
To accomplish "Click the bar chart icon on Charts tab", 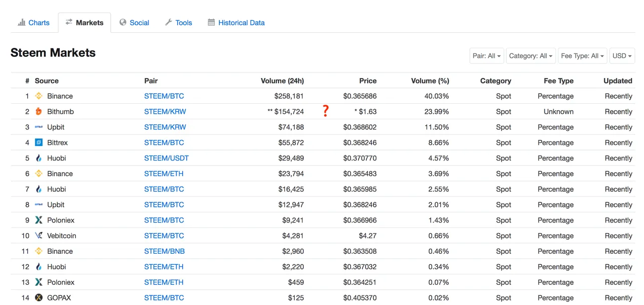I will [22, 22].
